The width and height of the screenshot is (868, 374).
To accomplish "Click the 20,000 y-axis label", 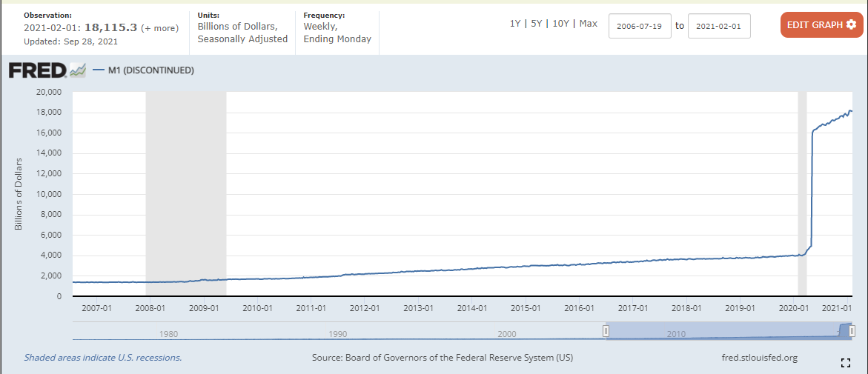I will (x=49, y=92).
